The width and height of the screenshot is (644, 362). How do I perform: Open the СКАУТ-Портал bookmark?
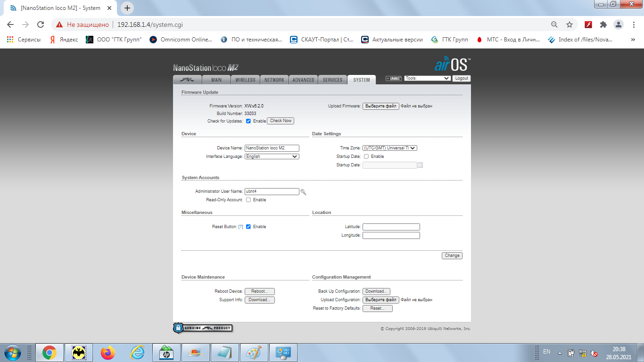coord(322,40)
